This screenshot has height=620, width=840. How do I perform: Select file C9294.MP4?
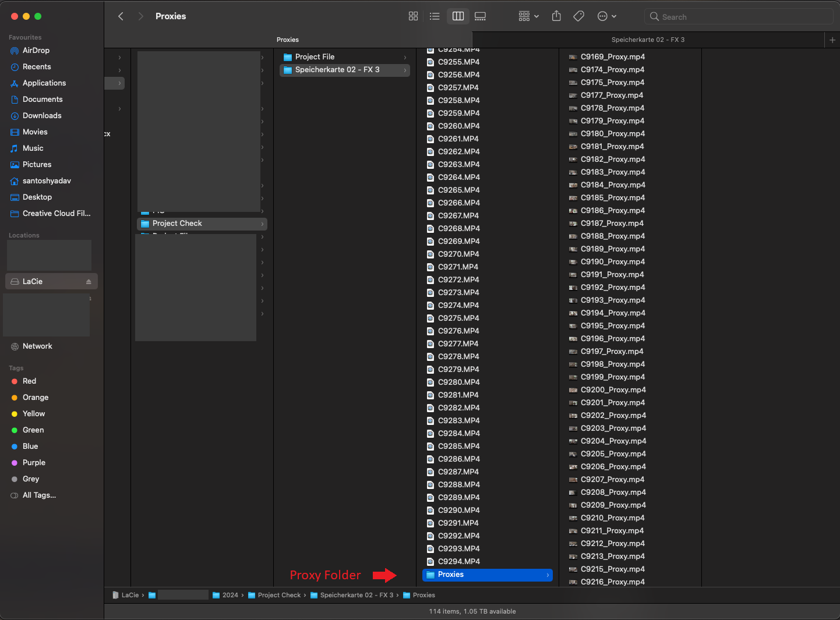tap(458, 562)
